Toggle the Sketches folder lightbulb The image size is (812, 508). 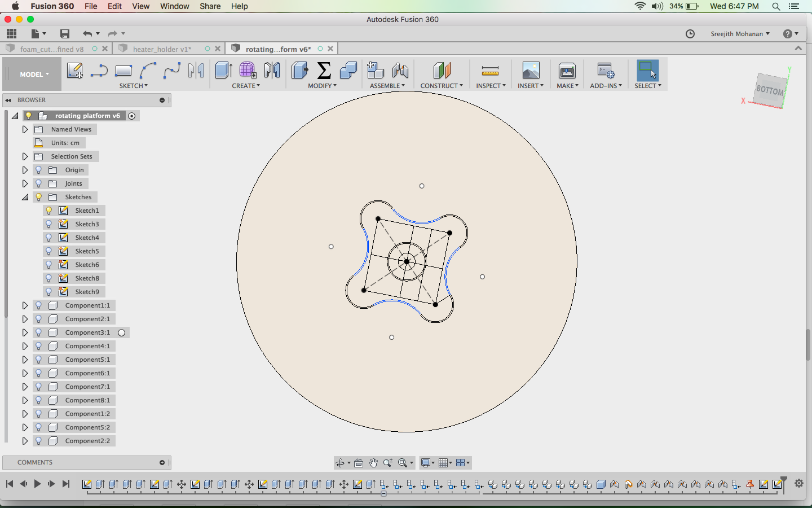coord(39,197)
